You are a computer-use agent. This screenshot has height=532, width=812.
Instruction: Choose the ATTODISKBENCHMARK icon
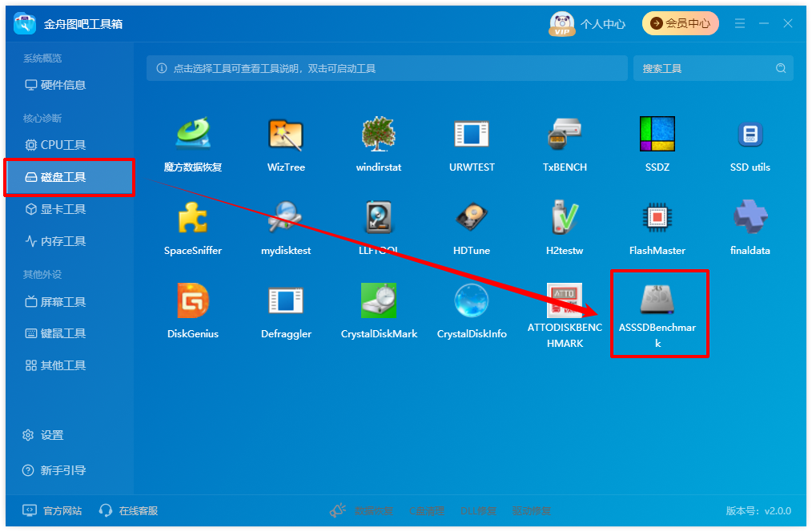[565, 300]
